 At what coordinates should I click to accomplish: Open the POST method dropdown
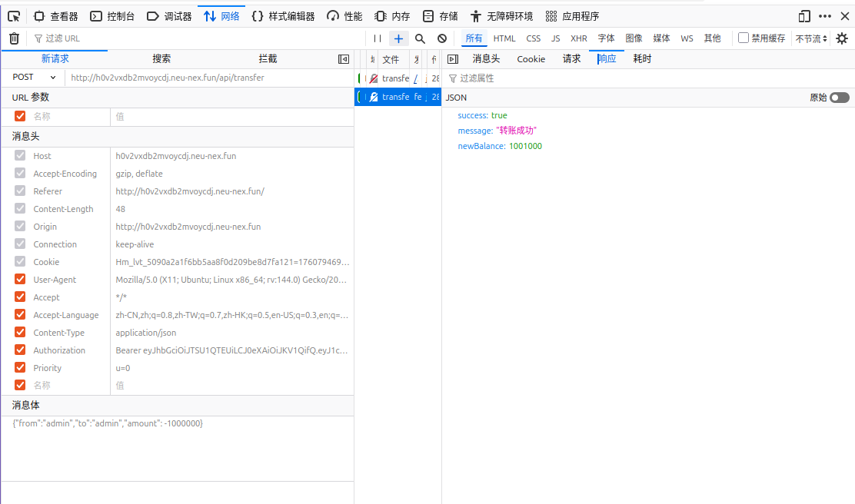coord(34,78)
